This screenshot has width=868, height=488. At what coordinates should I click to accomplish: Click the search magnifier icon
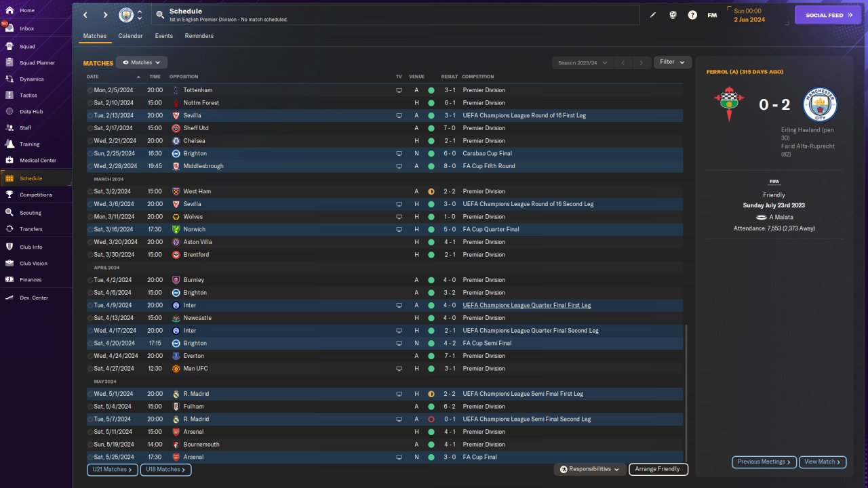(159, 14)
